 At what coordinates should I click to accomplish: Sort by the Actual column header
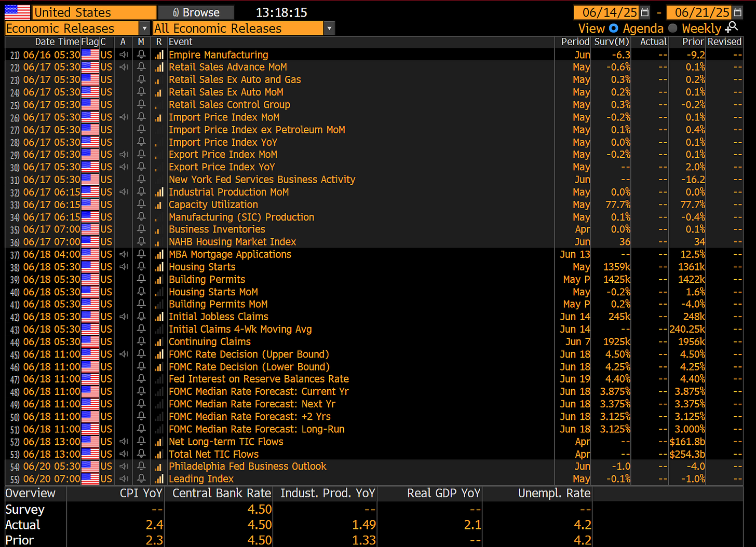pyautogui.click(x=653, y=42)
